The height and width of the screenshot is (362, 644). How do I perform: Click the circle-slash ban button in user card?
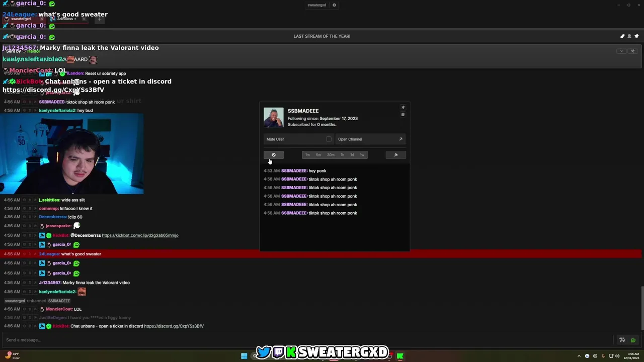pos(274,155)
